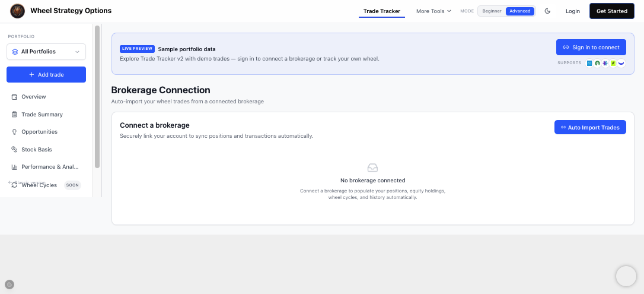644x294 pixels.
Task: Expand the More Tools menu
Action: (x=433, y=11)
